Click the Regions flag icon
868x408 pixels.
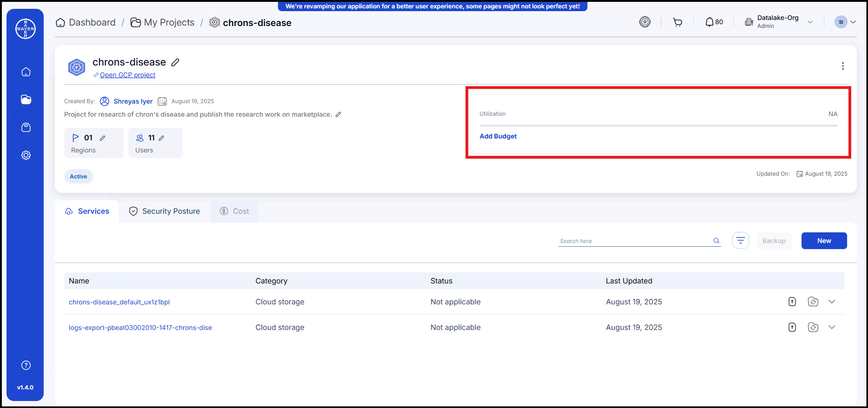(75, 138)
